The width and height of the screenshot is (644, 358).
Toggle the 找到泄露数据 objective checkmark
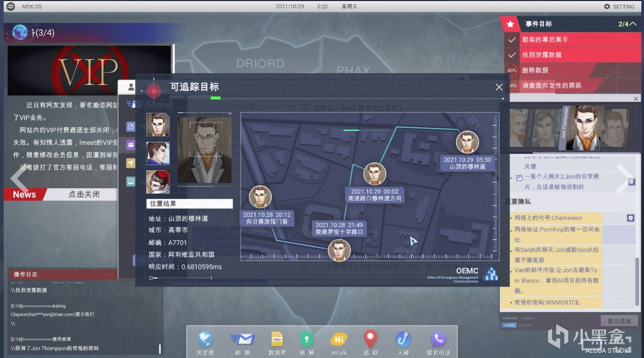coord(511,55)
